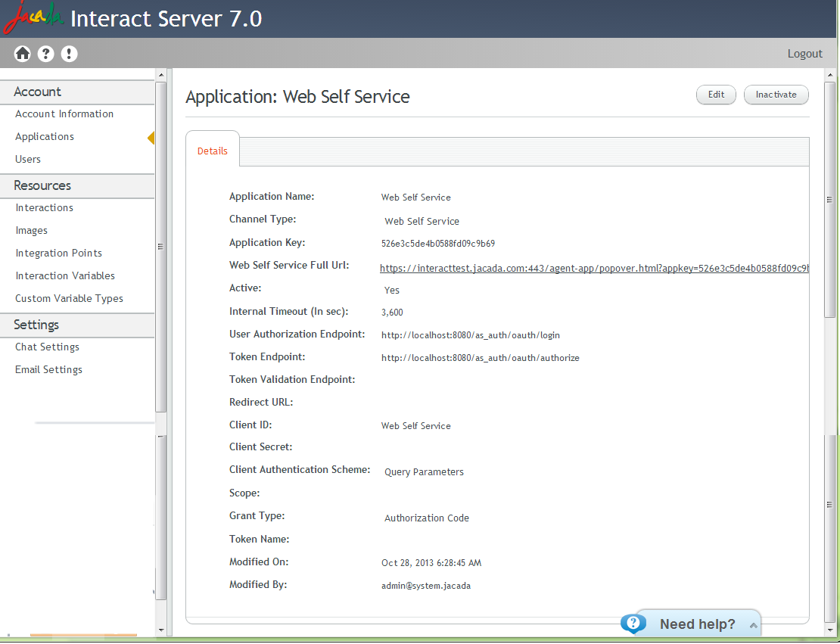840x644 pixels.
Task: Log out of Interact Server
Action: pos(804,54)
